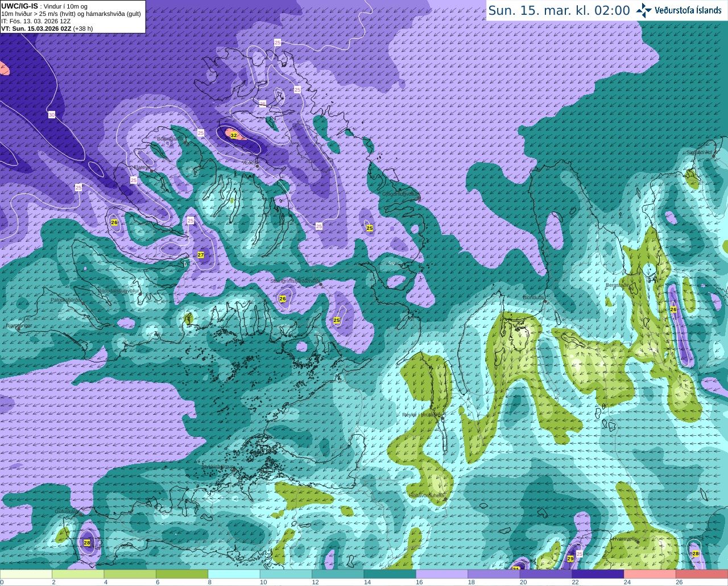This screenshot has height=586, width=728.
Task: Click the Veðurstofa Íslands name text
Action: tap(688, 10)
